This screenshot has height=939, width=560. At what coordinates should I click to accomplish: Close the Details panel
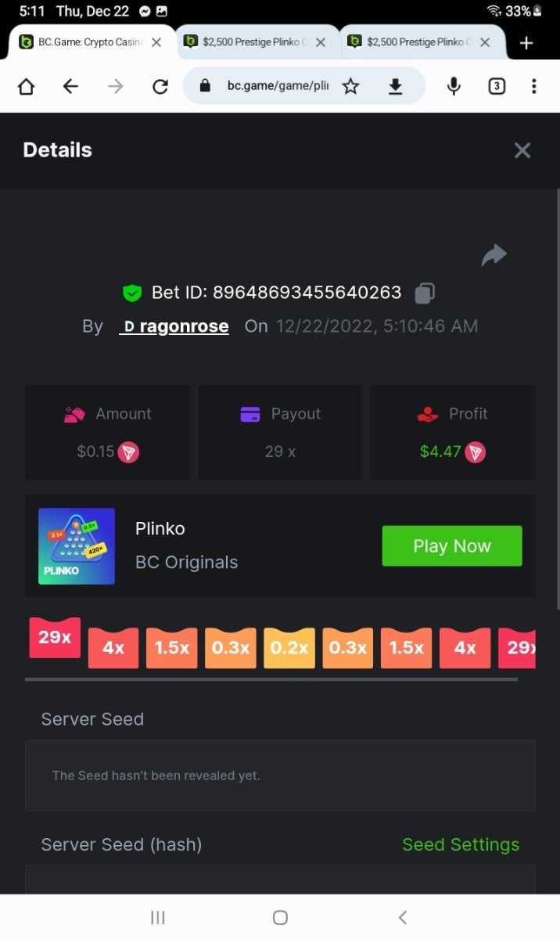pos(522,150)
